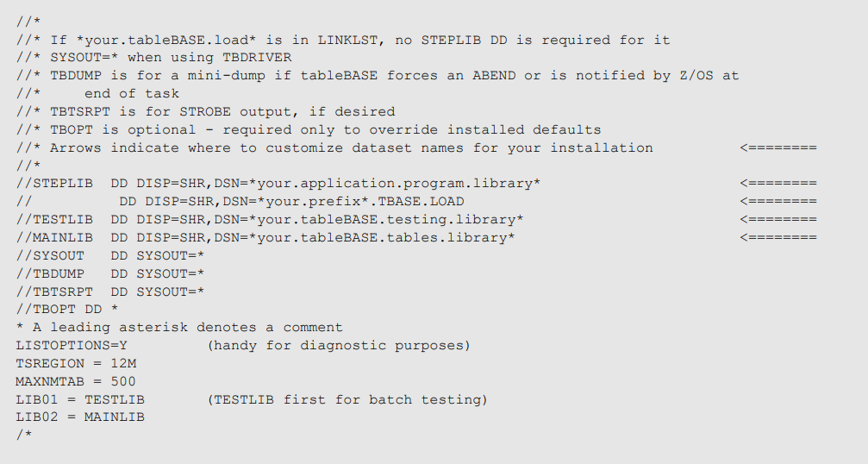Click the //TBDUMP DD SYSOUT=* line

(110, 274)
